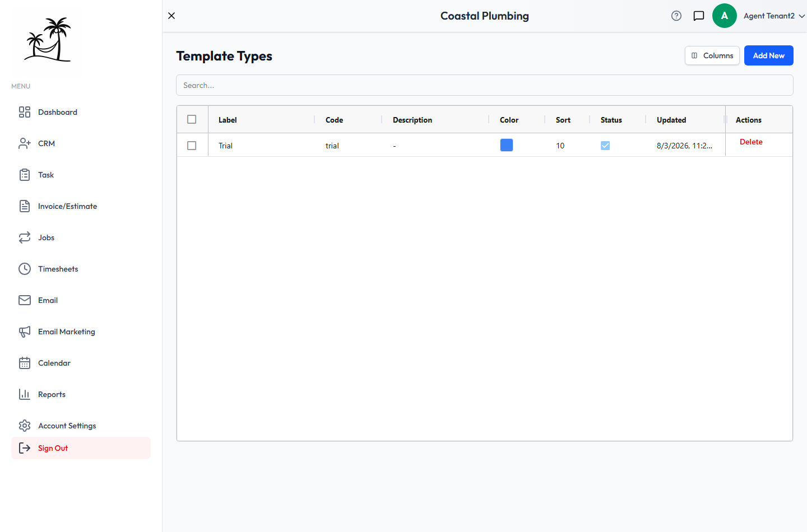Image resolution: width=807 pixels, height=532 pixels.
Task: Click the CRM person-plus icon
Action: (25, 143)
